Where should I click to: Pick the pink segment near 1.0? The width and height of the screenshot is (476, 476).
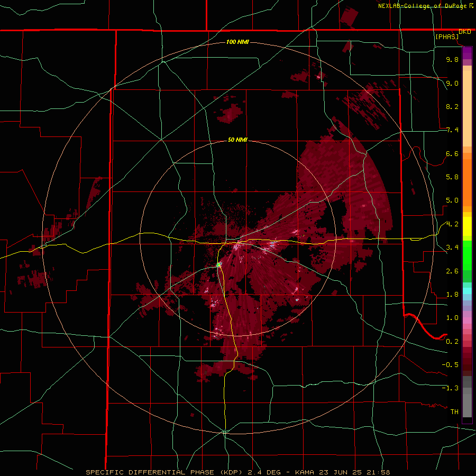(x=467, y=321)
